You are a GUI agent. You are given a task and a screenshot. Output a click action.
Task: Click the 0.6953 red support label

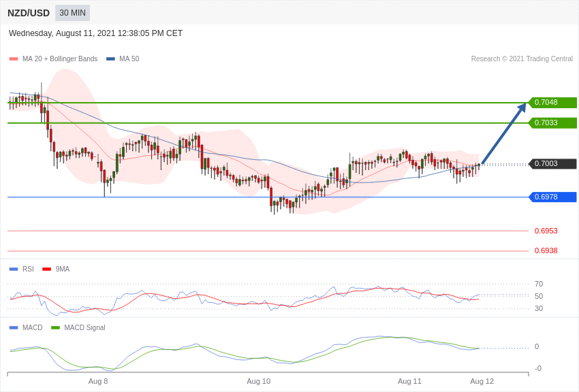[x=546, y=231]
